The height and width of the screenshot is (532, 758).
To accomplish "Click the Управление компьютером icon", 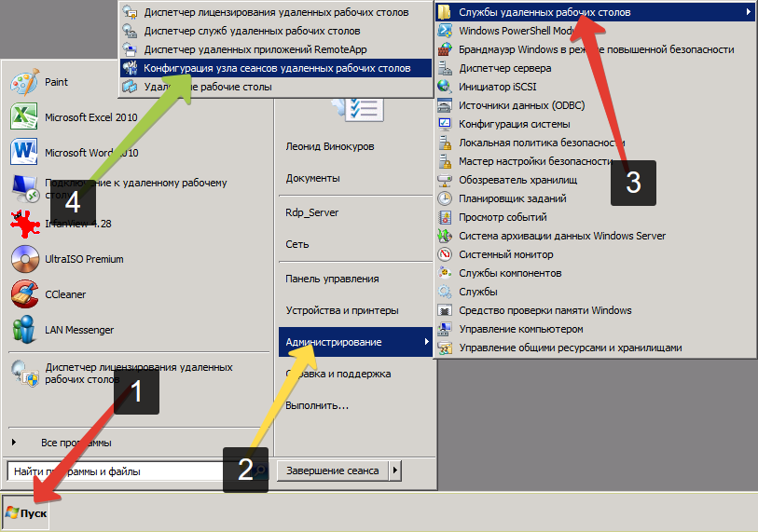I will (x=445, y=329).
